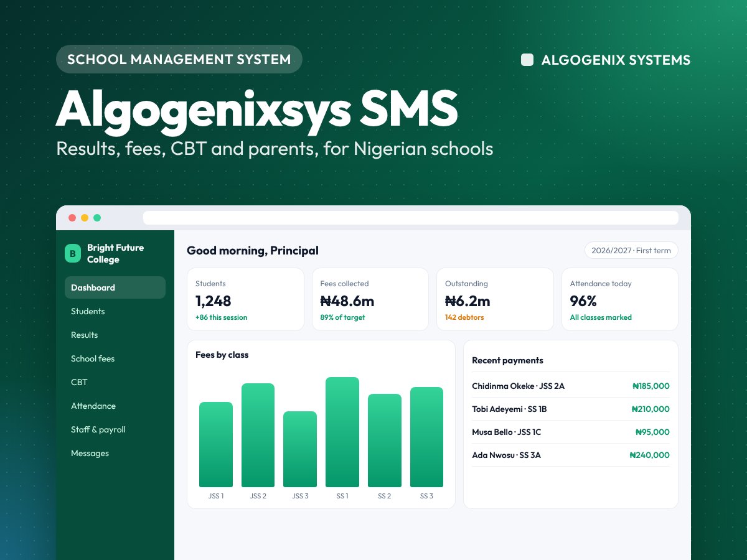Click the Algogenixsys SMS title

[257, 110]
